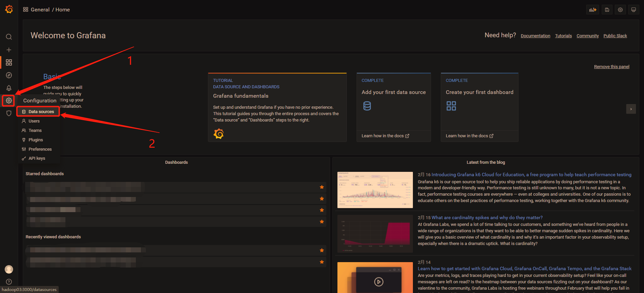Expand next setup cards with right chevron
Image resolution: width=644 pixels, height=293 pixels.
coord(631,109)
